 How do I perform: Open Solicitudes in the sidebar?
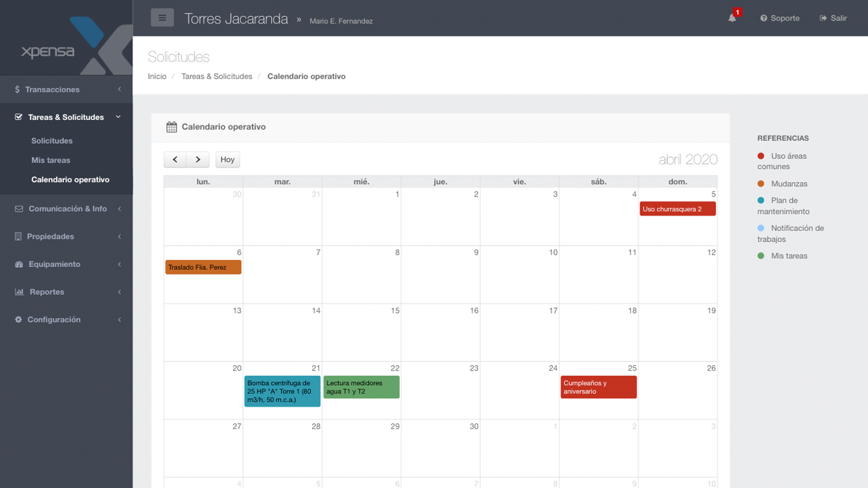coord(52,141)
